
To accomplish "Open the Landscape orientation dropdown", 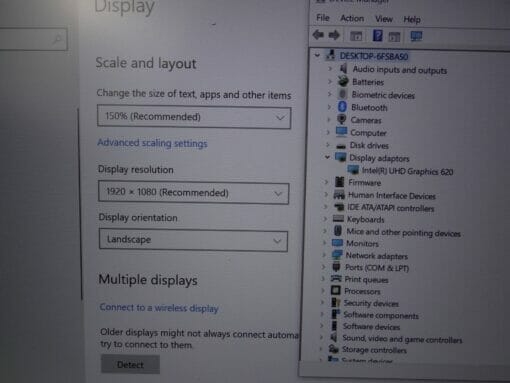I will [193, 240].
